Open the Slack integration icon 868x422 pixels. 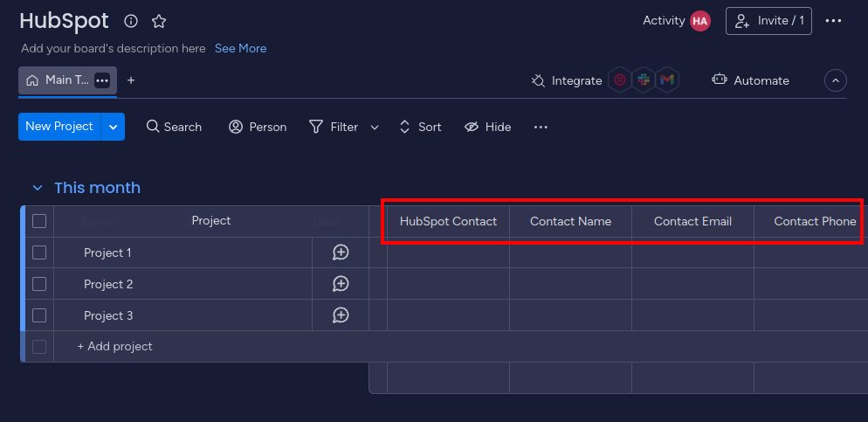(x=644, y=80)
